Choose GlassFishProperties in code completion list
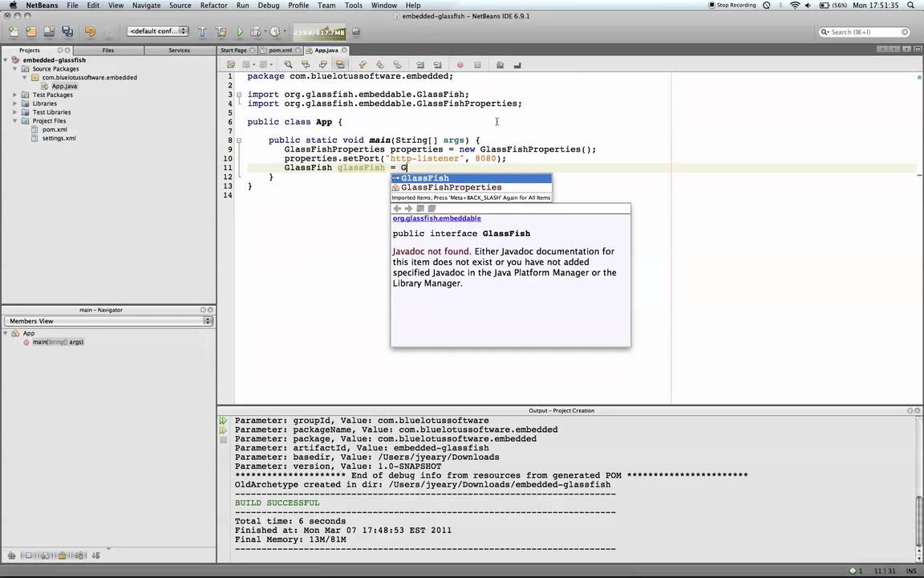The height and width of the screenshot is (578, 924). point(472,188)
